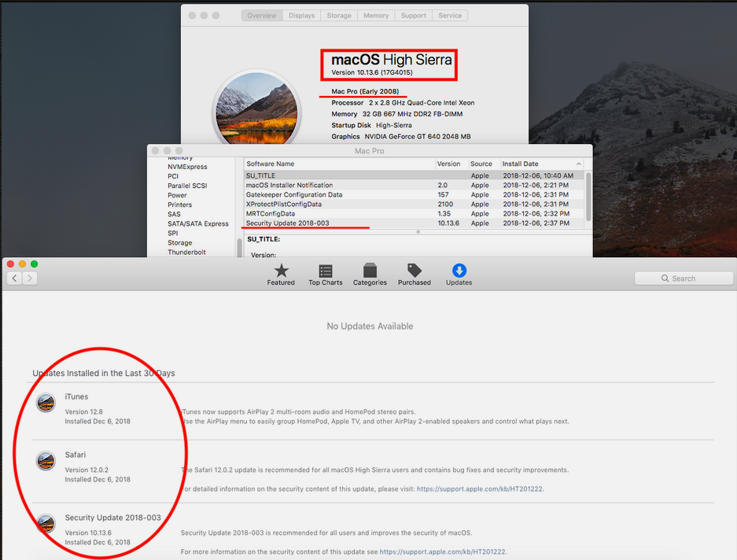Select SAS in System Information sidebar
Viewport: 737px width, 560px height.
(x=174, y=214)
